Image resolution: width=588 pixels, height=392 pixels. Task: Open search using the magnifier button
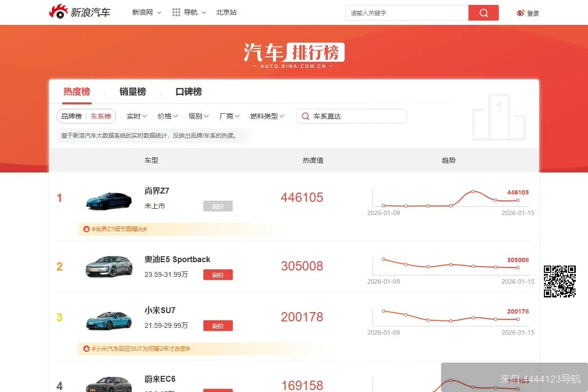click(x=484, y=13)
